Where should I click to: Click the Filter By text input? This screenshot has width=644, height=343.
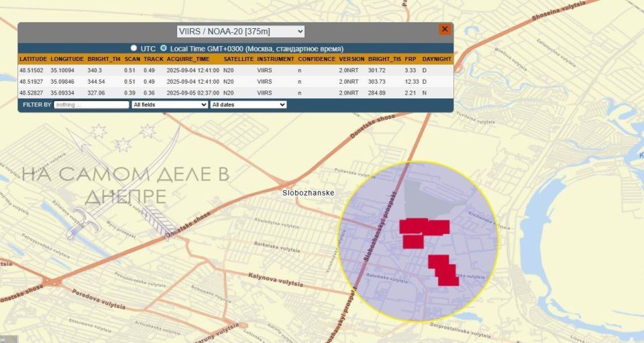coord(92,105)
